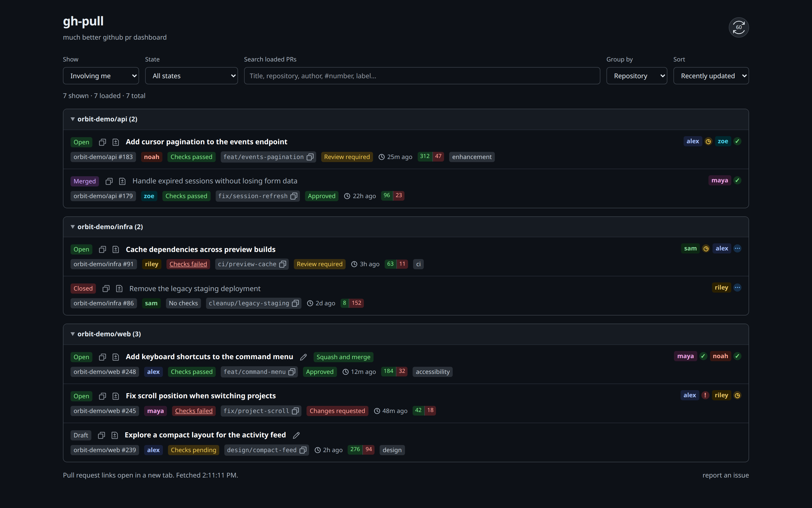The image size is (812, 508).
Task: Copy link icon for Add cursor pagination PR
Action: [102, 142]
